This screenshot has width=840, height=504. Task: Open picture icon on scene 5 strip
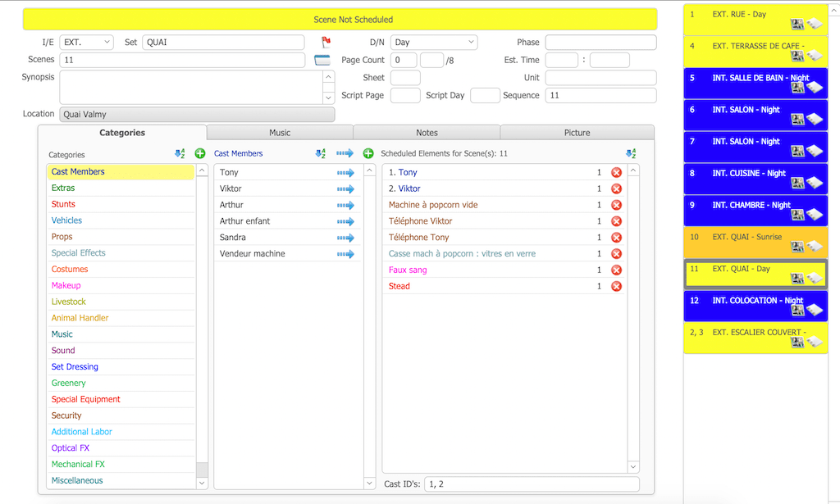click(x=797, y=88)
